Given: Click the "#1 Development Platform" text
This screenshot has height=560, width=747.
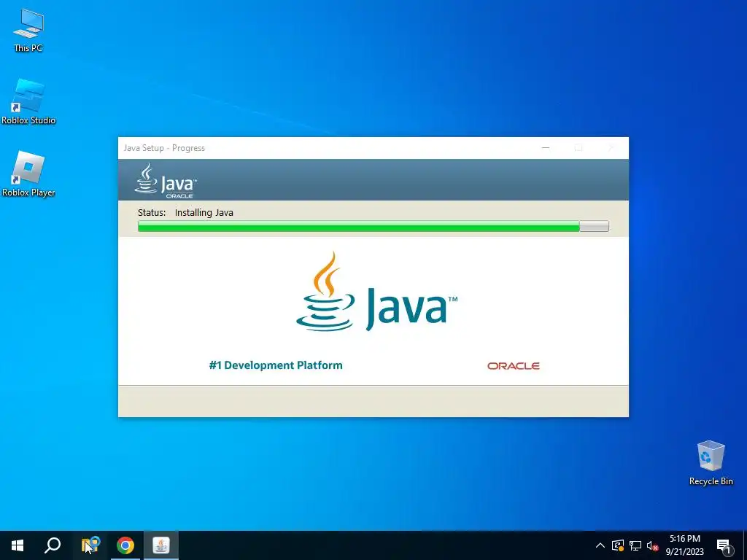Looking at the screenshot, I should 276,365.
